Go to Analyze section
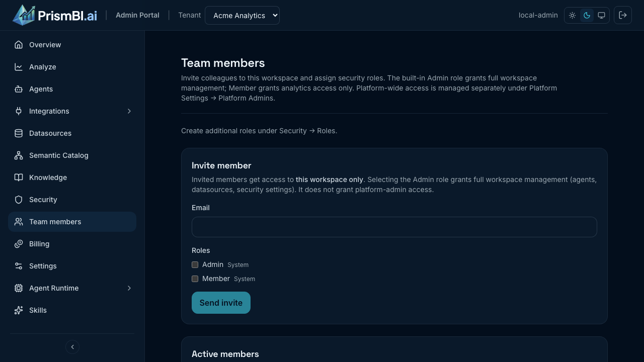This screenshot has height=362, width=644. tap(72, 67)
